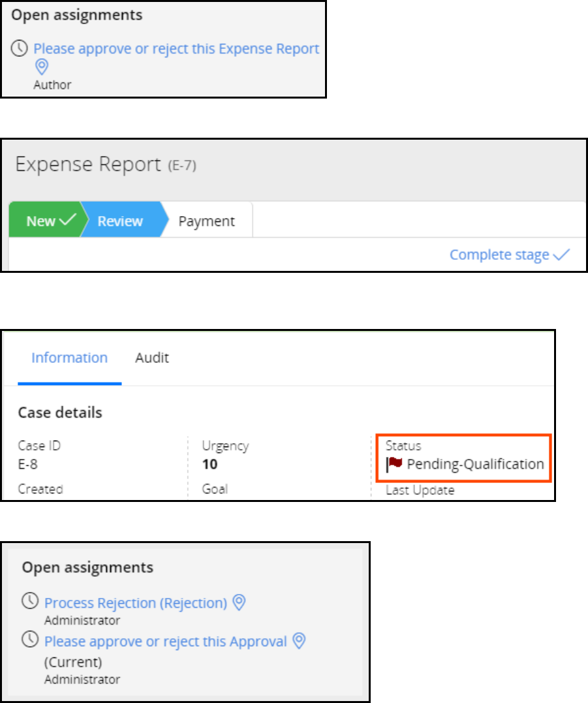This screenshot has height=703, width=588.
Task: Open the Process Rejection (Rejection) assignment
Action: (x=135, y=603)
